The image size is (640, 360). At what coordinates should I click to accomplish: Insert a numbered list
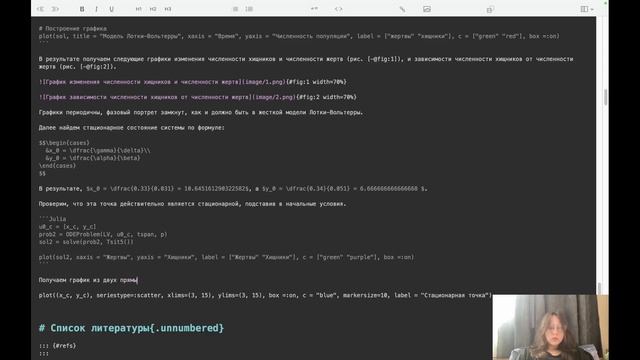249,9
